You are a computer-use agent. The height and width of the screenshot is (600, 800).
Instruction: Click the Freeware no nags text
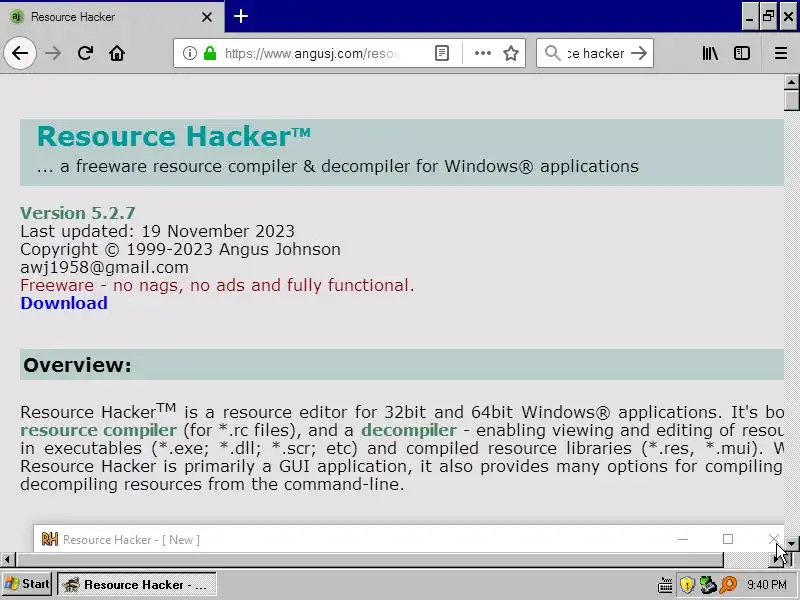click(217, 285)
